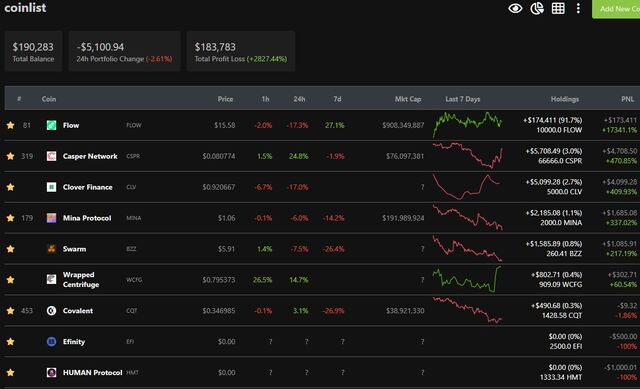The image size is (640, 389).
Task: Sort by the # rank column header
Action: (19, 99)
